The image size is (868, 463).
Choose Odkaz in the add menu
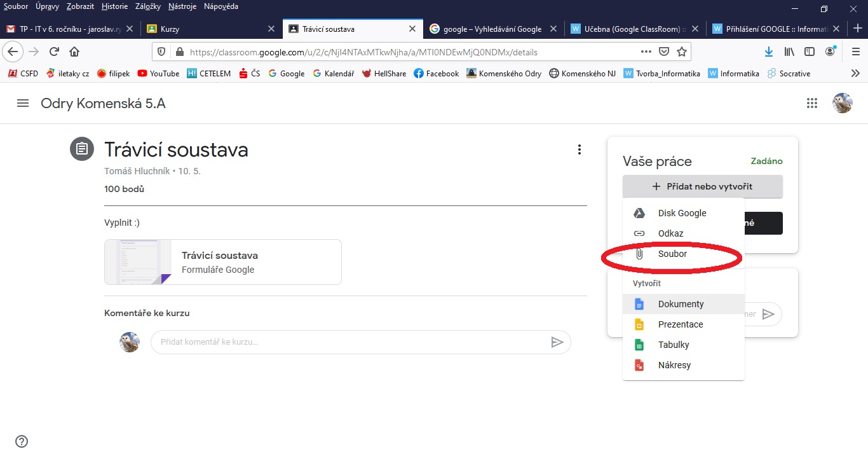point(670,233)
